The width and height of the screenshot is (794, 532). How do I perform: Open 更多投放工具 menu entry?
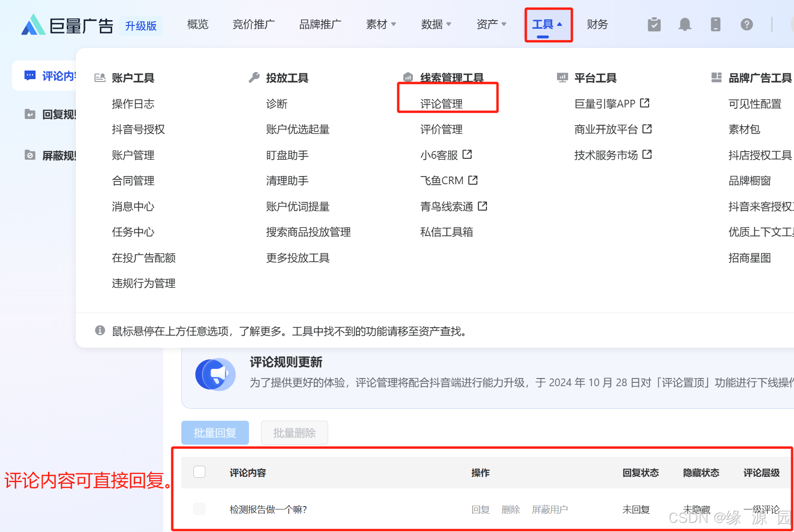click(x=298, y=258)
